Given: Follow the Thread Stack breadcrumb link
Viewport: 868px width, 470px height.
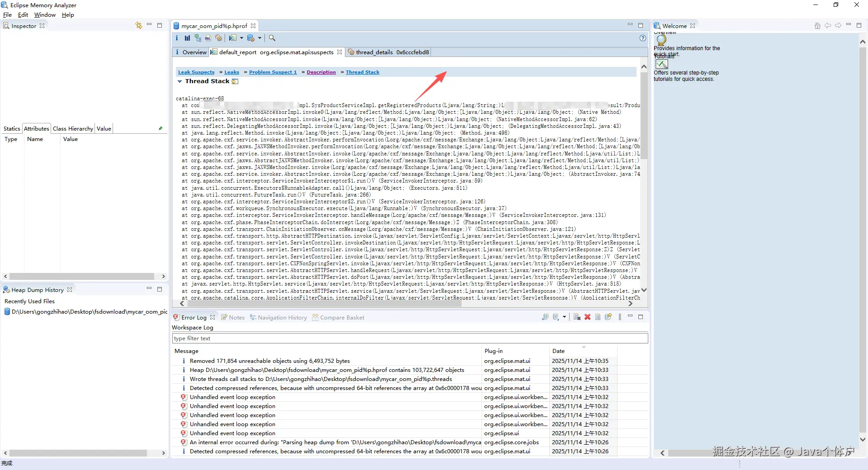Looking at the screenshot, I should 363,72.
